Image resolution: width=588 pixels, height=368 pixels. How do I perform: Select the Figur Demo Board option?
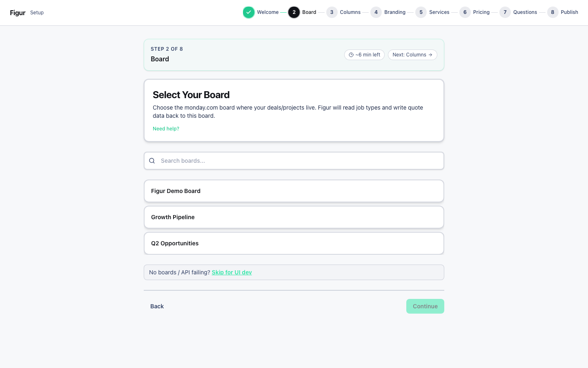(294, 191)
